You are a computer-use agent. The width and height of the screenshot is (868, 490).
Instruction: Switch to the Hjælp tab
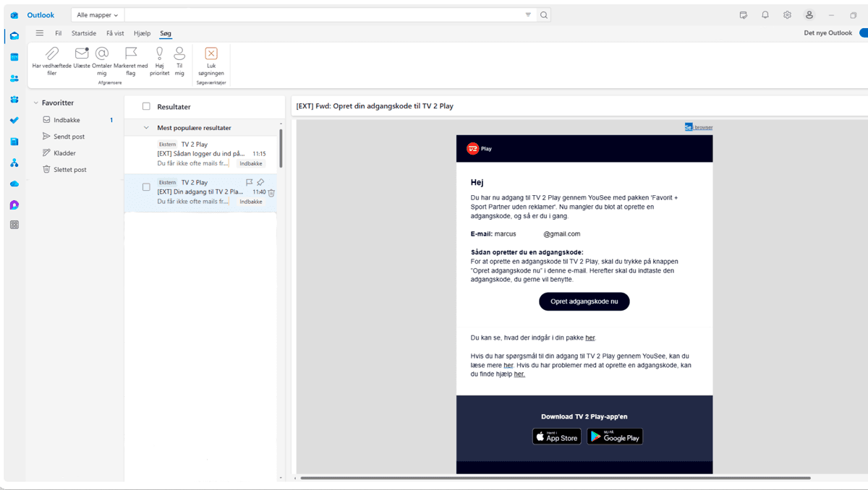pyautogui.click(x=142, y=33)
